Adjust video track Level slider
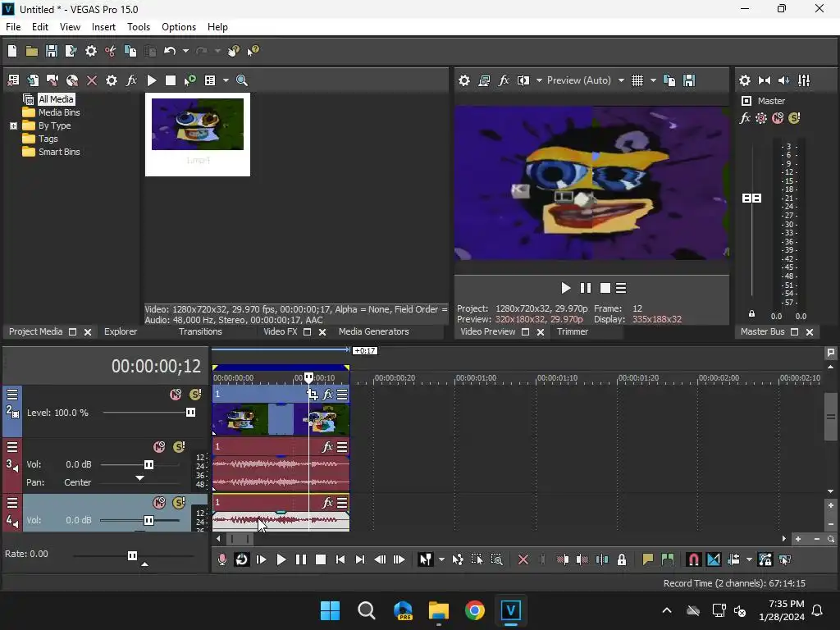 [190, 413]
